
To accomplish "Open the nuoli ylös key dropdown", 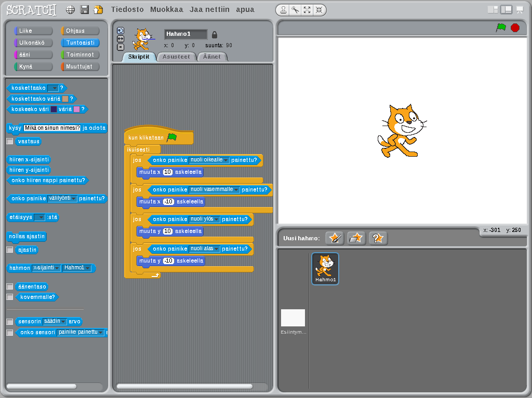I will coord(204,219).
